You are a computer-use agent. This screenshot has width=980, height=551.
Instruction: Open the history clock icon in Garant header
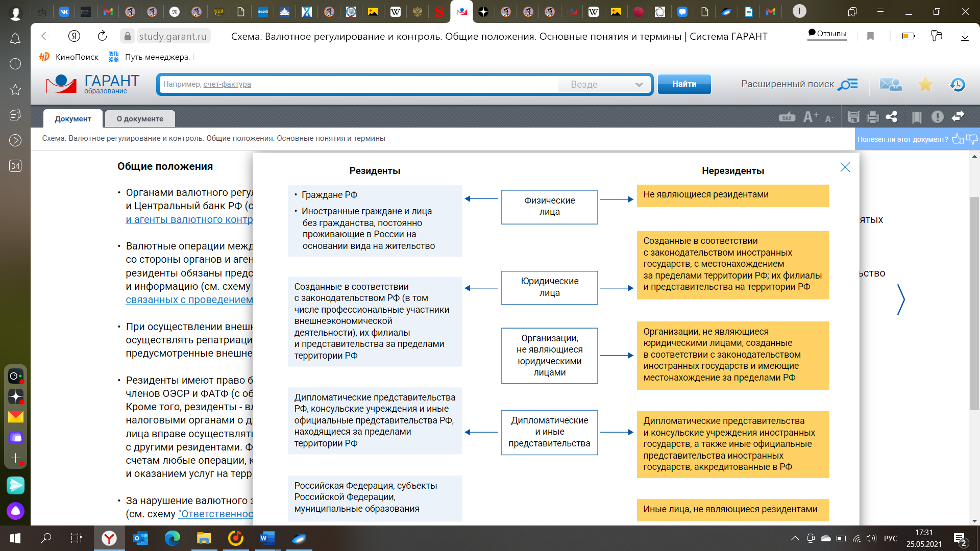click(958, 85)
